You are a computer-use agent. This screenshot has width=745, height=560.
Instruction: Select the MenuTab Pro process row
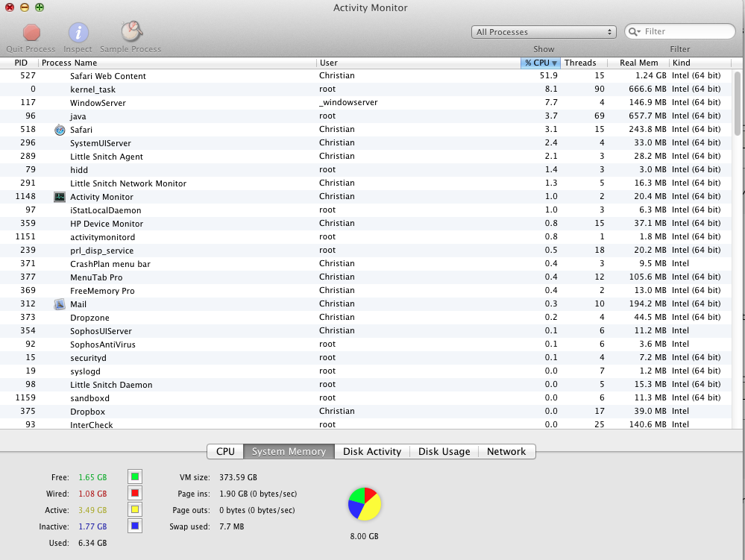pyautogui.click(x=366, y=277)
